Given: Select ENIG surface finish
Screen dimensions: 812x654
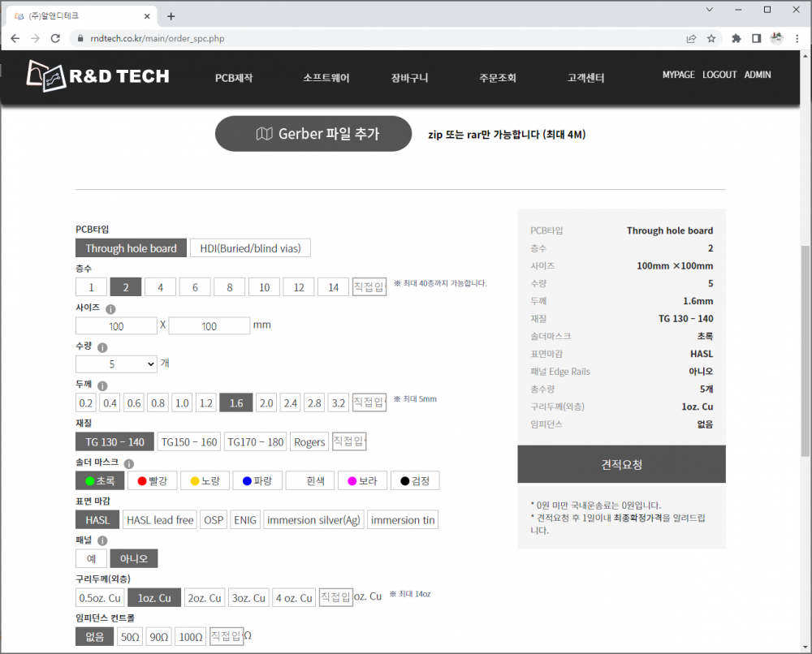Looking at the screenshot, I should [244, 520].
